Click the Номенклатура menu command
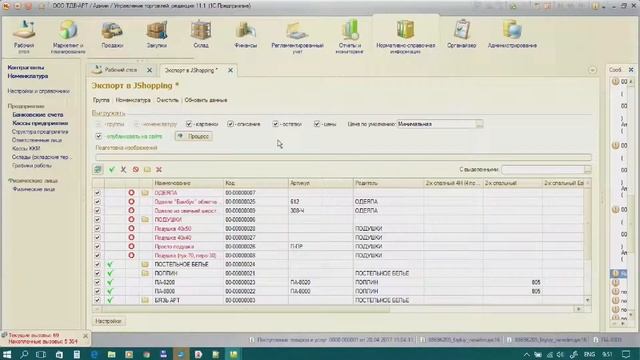The height and width of the screenshot is (360, 640). point(133,100)
